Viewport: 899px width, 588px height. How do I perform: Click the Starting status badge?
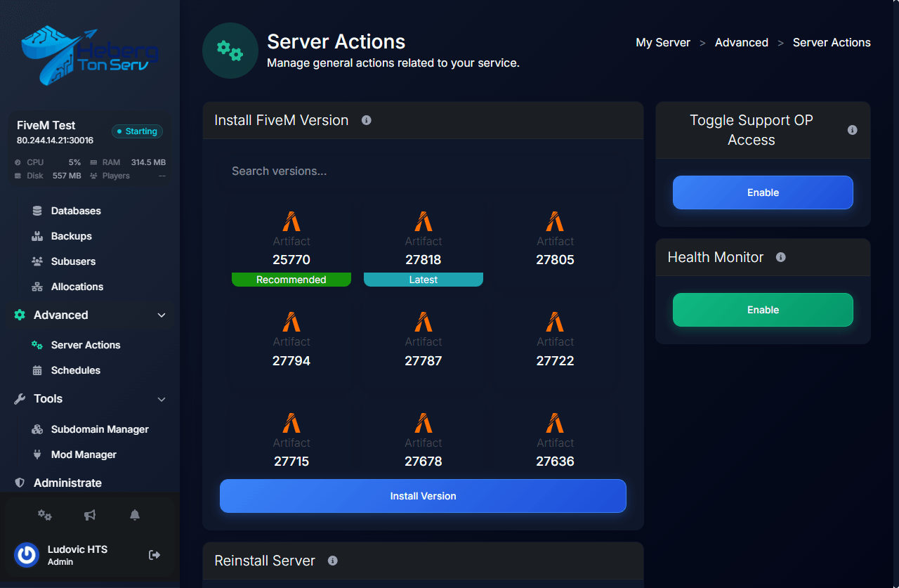click(137, 131)
